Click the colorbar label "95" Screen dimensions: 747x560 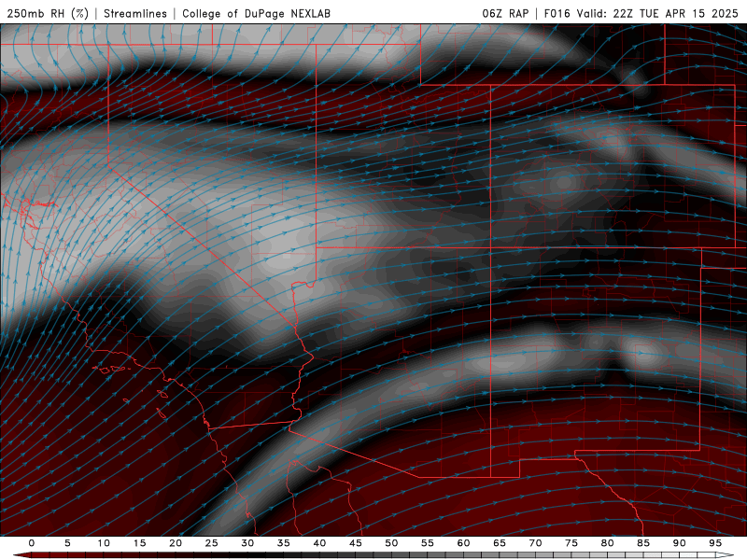coord(715,543)
